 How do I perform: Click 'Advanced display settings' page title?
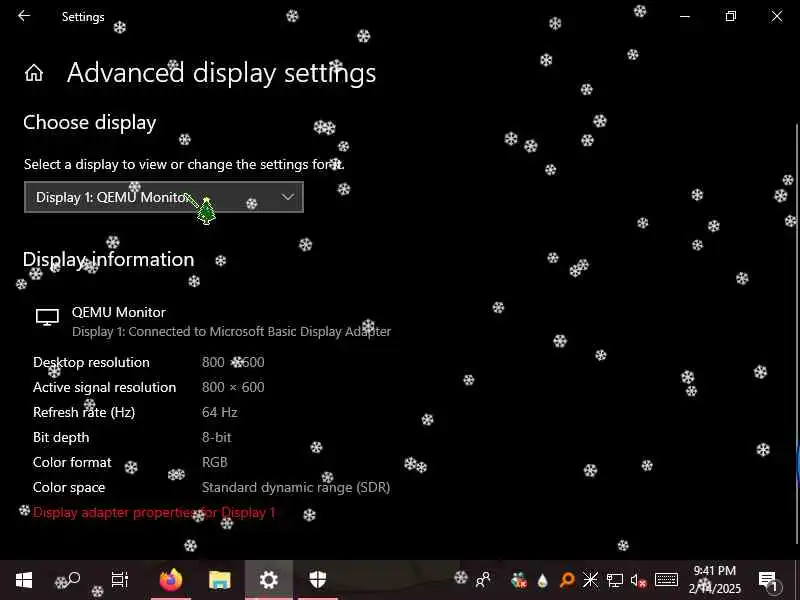pyautogui.click(x=221, y=73)
